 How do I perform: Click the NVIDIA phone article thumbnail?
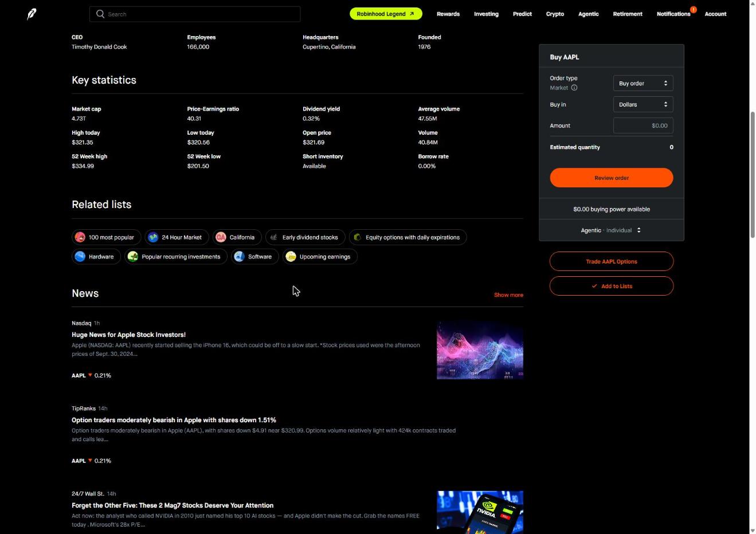pos(480,512)
